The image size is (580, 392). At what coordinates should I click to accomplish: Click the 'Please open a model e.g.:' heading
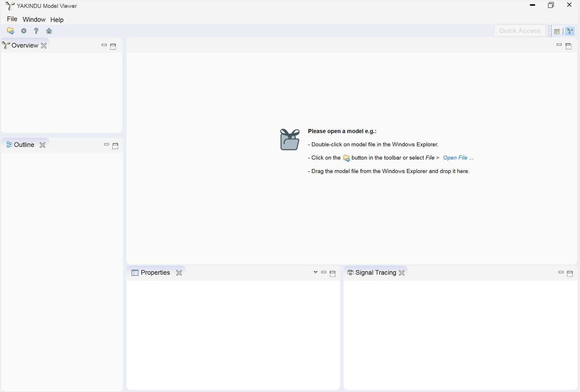pos(342,131)
